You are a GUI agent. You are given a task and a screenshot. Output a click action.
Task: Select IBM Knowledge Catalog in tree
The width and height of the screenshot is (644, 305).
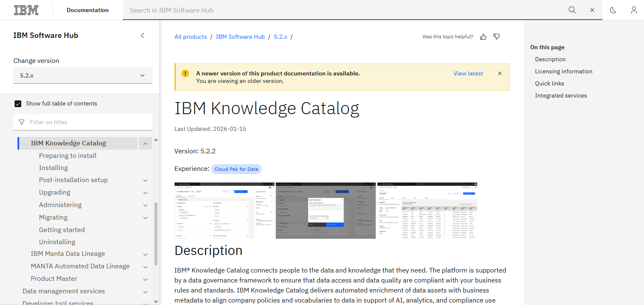point(68,143)
